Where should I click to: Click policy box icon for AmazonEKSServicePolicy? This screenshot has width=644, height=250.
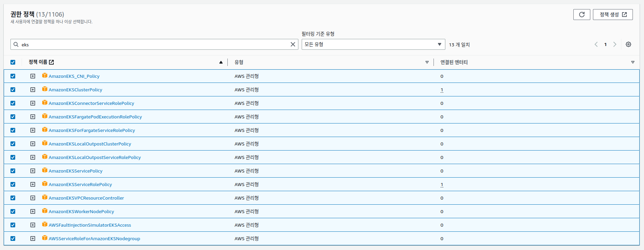[x=45, y=170]
